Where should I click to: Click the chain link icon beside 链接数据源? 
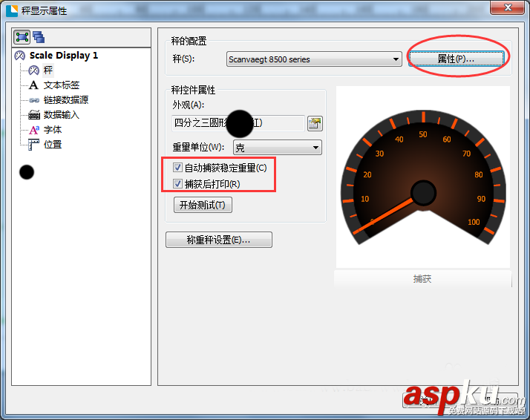34,100
